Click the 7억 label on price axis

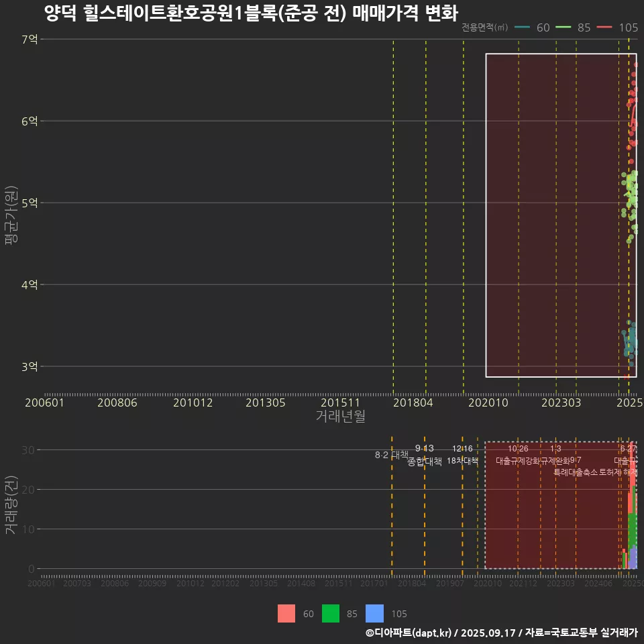(x=30, y=39)
